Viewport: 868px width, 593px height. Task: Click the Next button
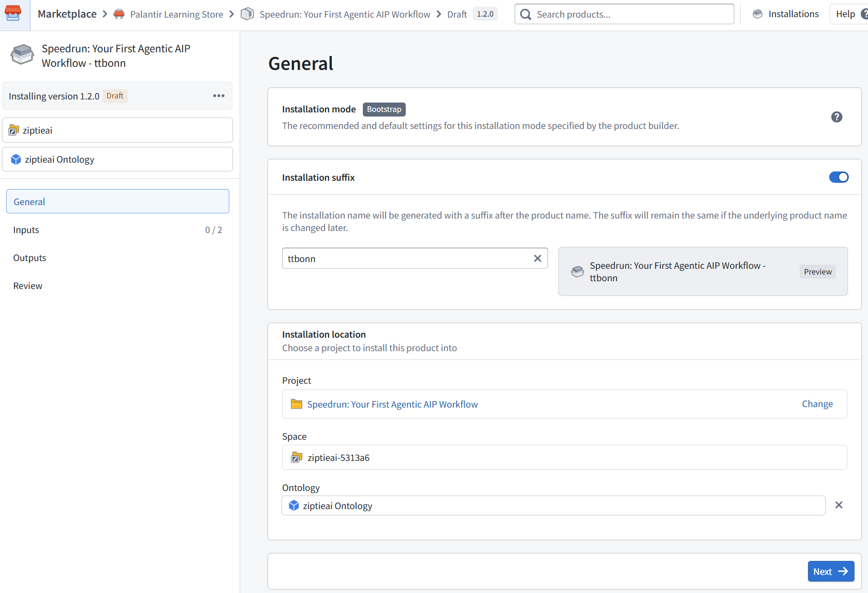(x=831, y=571)
